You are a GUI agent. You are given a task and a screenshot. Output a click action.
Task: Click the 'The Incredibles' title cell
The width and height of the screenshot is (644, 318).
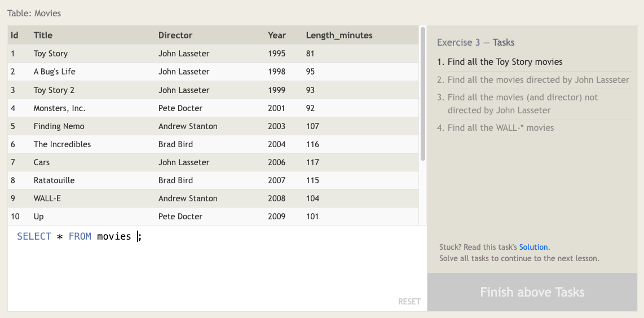62,144
